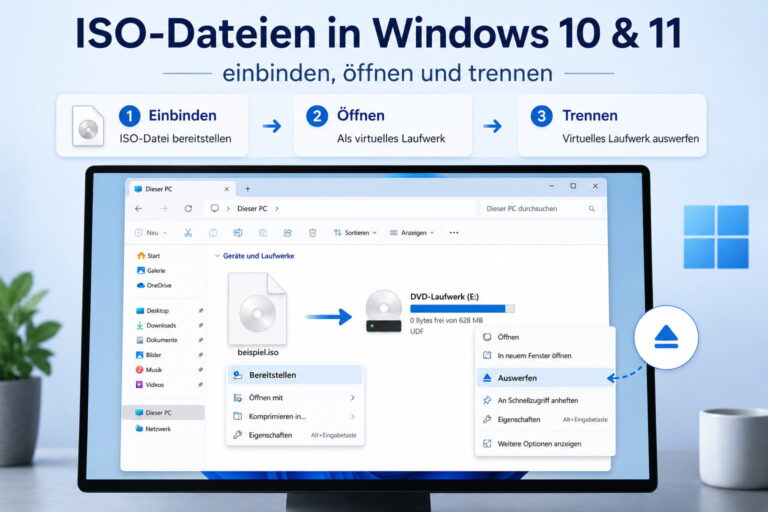Click the pin icon beside Desktop
The width and height of the screenshot is (768, 512).
click(200, 311)
